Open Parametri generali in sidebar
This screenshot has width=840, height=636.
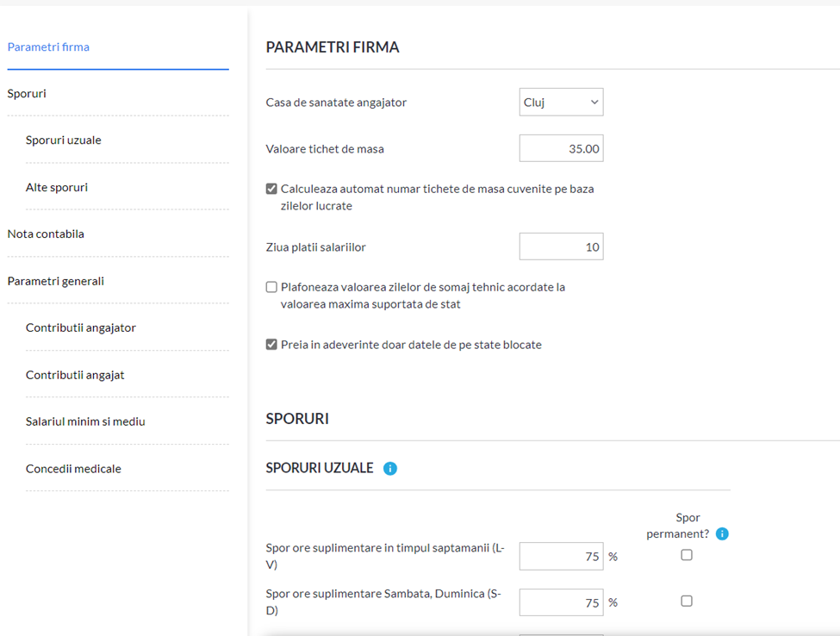coord(56,281)
